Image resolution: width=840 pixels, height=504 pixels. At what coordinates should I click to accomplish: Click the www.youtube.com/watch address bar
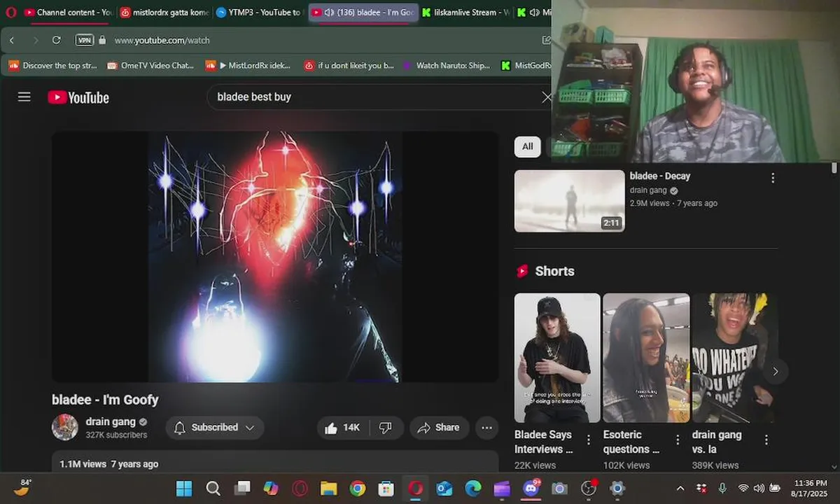point(162,41)
